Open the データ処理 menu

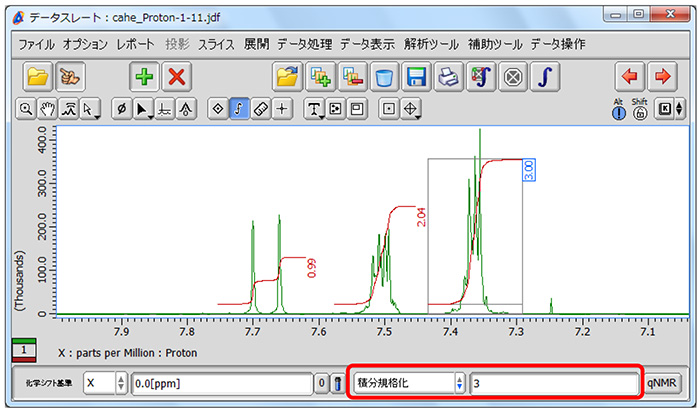(x=304, y=44)
